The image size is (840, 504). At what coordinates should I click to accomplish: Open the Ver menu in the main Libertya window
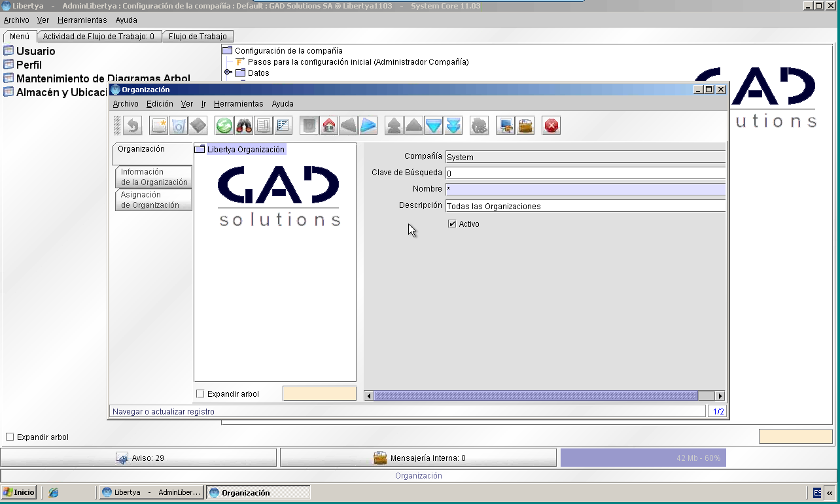click(43, 20)
